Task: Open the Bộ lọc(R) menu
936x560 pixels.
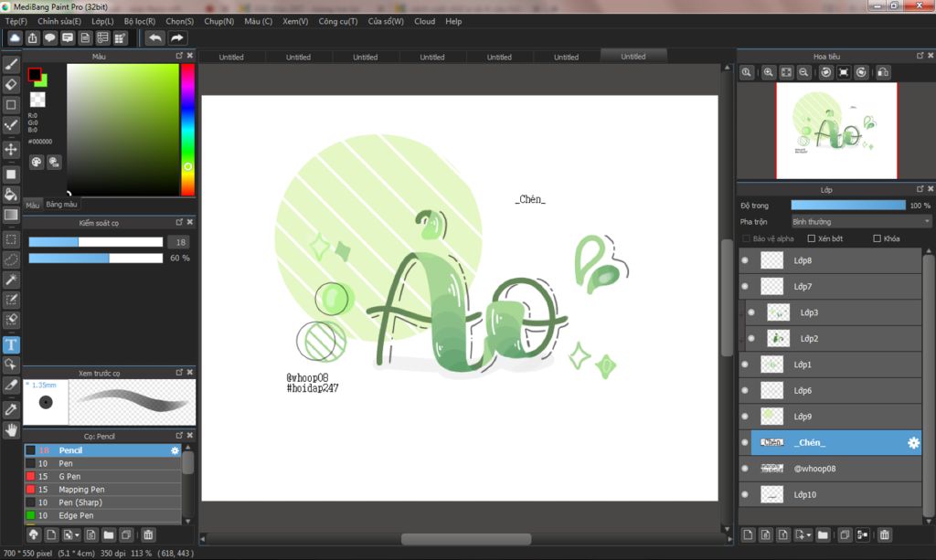Action: click(140, 22)
